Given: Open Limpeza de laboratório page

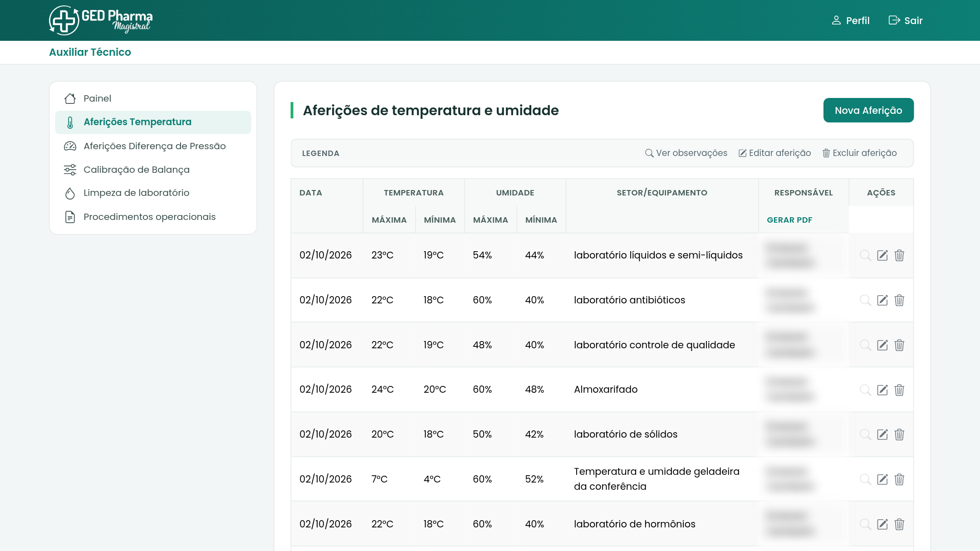Looking at the screenshot, I should (x=153, y=193).
